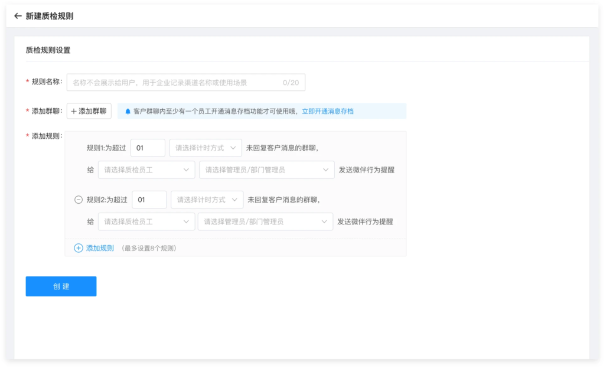The height and width of the screenshot is (367, 604).
Task: Remove rule 2 using the minus circle icon
Action: tap(78, 199)
